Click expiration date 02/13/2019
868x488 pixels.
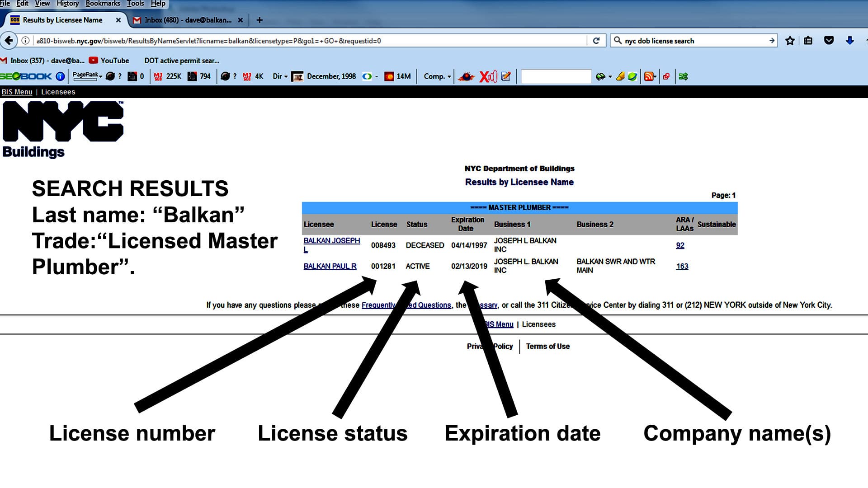(x=469, y=266)
